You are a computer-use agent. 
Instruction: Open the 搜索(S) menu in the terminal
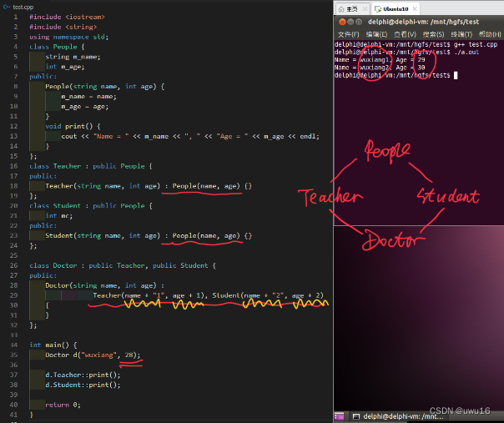tap(433, 34)
